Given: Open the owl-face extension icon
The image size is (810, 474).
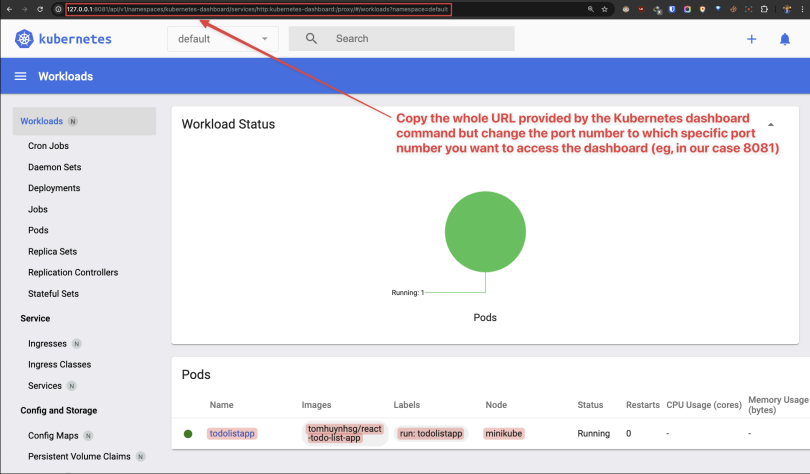Looking at the screenshot, I should (x=626, y=9).
